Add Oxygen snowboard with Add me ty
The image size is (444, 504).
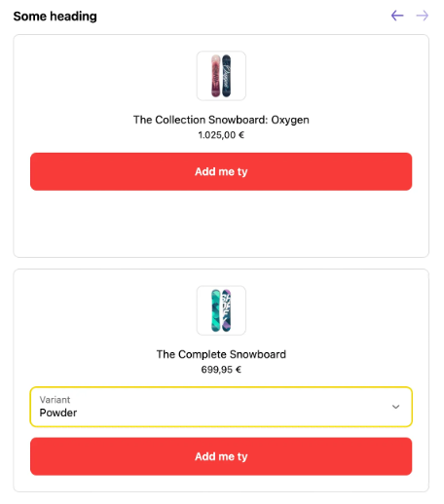[x=221, y=171]
